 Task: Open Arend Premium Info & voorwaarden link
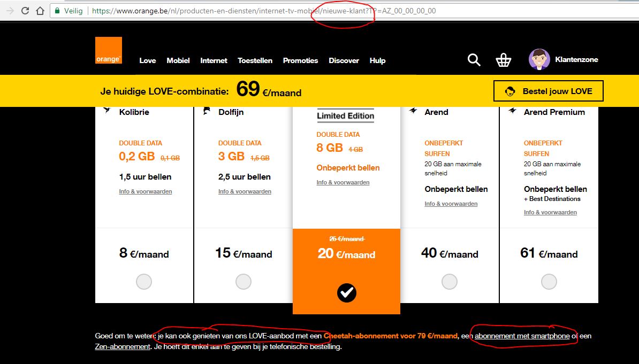tap(550, 212)
